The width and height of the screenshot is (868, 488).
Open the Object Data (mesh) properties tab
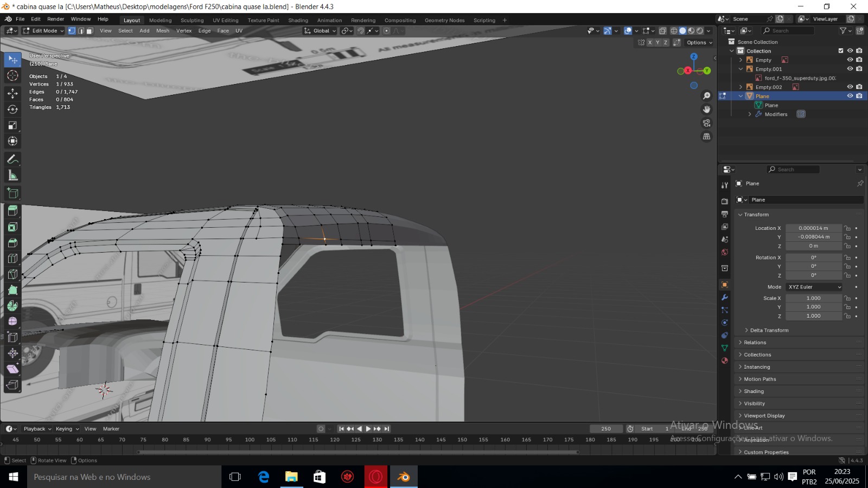(724, 348)
